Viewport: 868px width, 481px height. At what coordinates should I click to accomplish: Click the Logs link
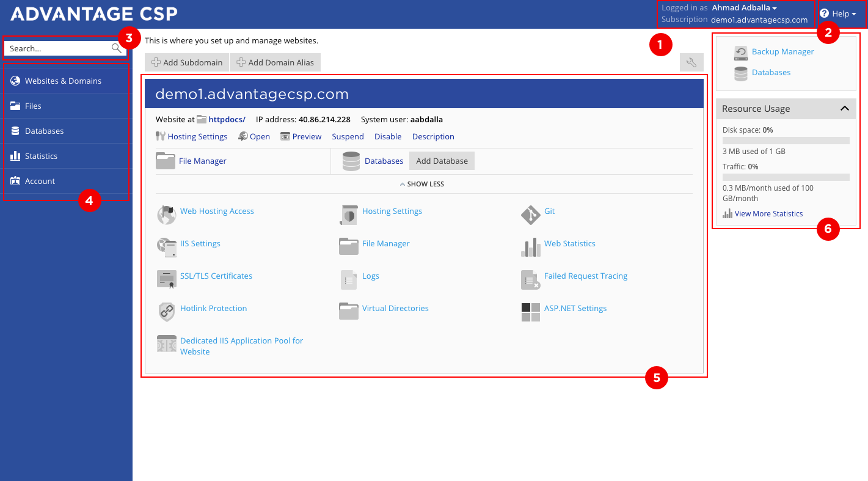pyautogui.click(x=370, y=276)
